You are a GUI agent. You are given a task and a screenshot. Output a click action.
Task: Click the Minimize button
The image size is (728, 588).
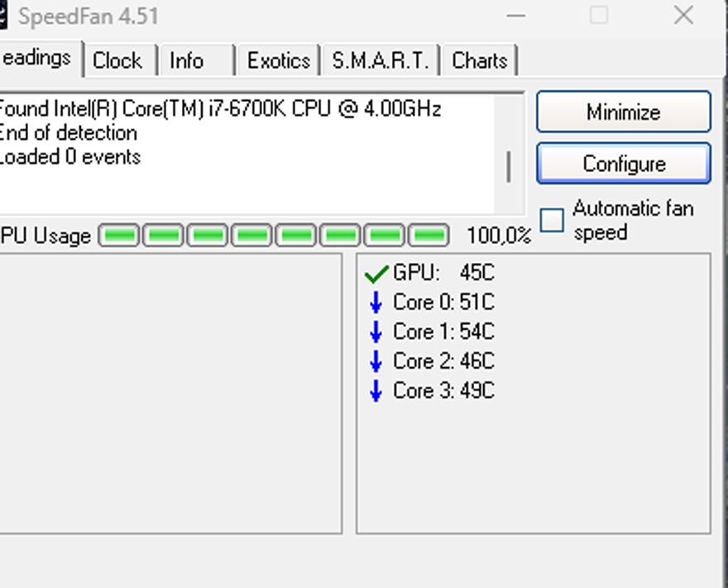(x=624, y=112)
